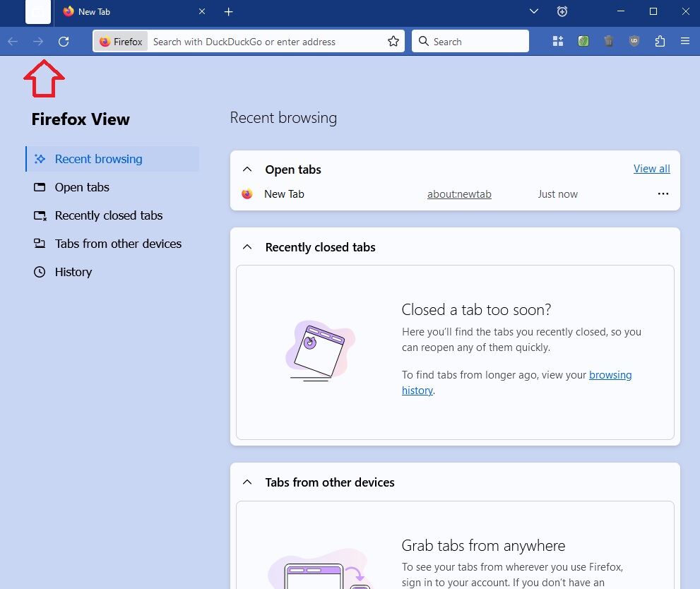The width and height of the screenshot is (700, 589).
Task: Click the grid-plus toolbar icon
Action: click(558, 41)
